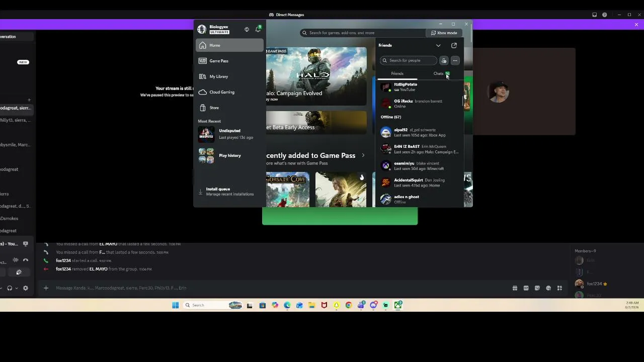The height and width of the screenshot is (362, 644).
Task: Open the Discord gift icon
Action: pos(515,288)
